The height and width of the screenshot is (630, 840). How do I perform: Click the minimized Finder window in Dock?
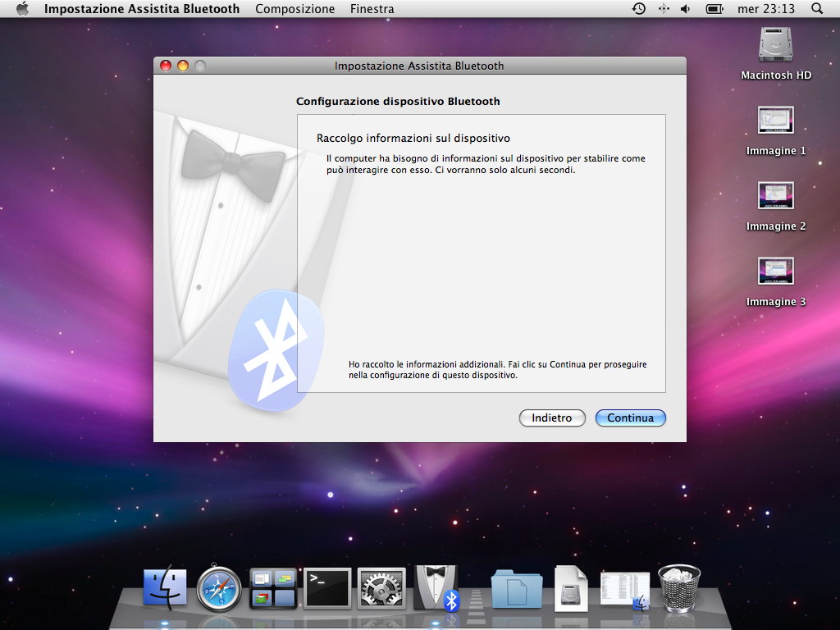tap(624, 591)
